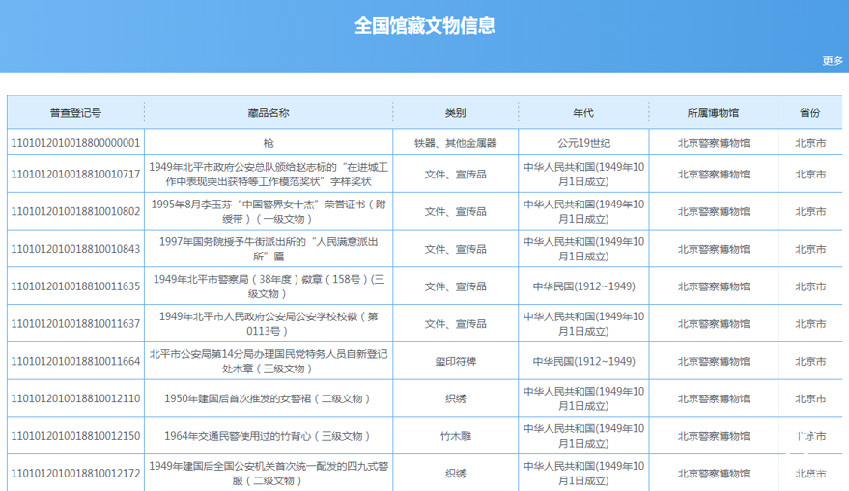
Task: Click the 普查登记号 column header
Action: pos(75,113)
